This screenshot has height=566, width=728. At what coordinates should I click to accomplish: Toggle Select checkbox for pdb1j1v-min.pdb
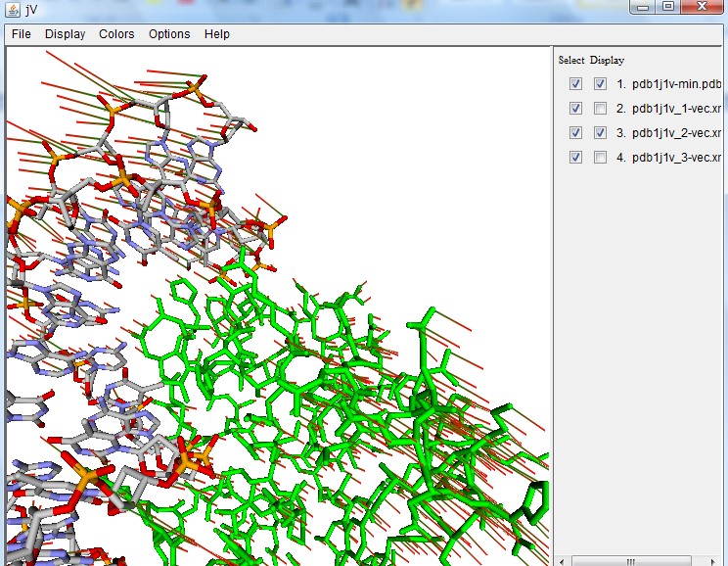coord(575,83)
